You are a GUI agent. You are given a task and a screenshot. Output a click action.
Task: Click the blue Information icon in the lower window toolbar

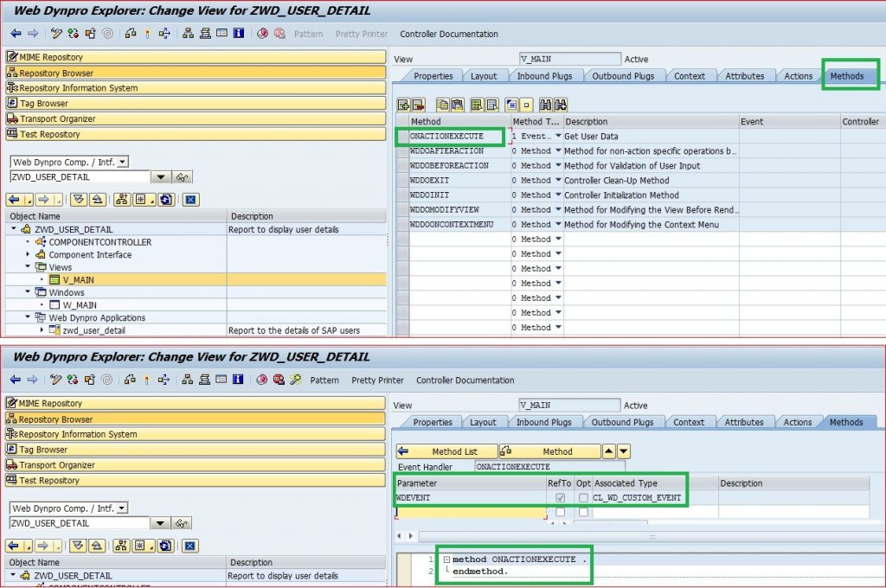pos(238,380)
